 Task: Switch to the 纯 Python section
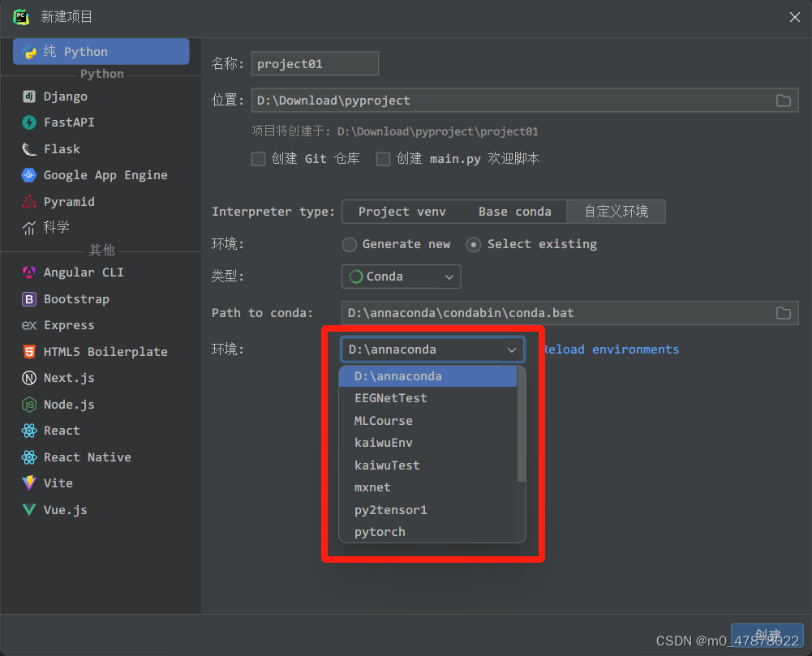coord(101,51)
